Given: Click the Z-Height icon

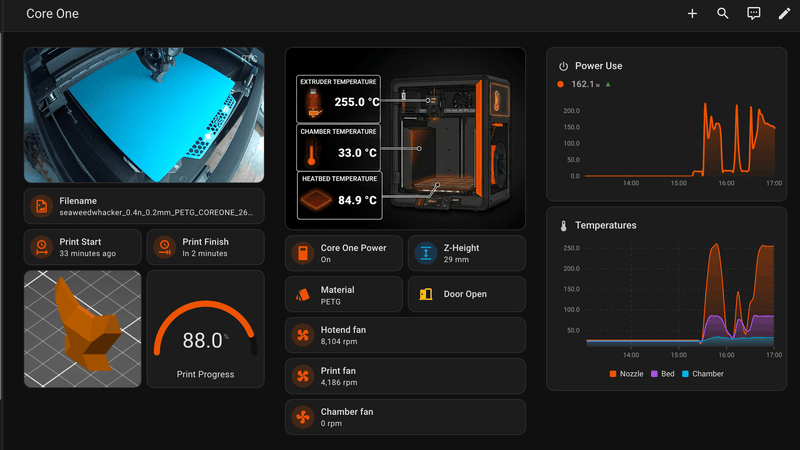Looking at the screenshot, I should click(426, 253).
